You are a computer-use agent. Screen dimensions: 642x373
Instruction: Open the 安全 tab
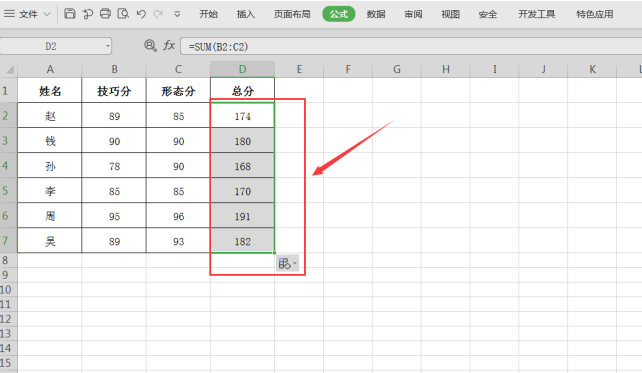488,14
